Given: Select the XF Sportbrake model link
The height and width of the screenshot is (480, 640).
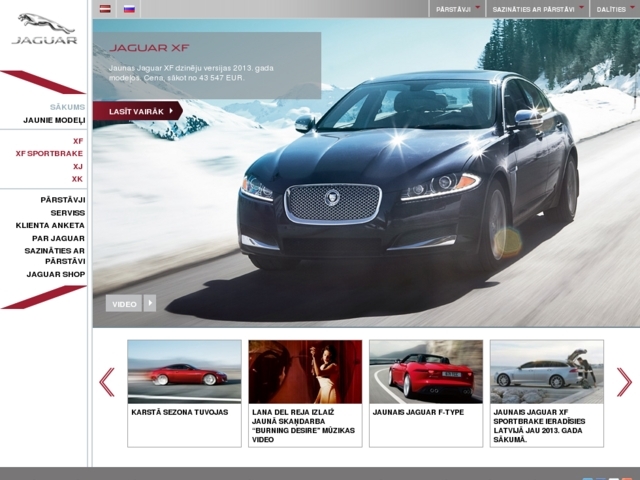Looking at the screenshot, I should tap(49, 153).
